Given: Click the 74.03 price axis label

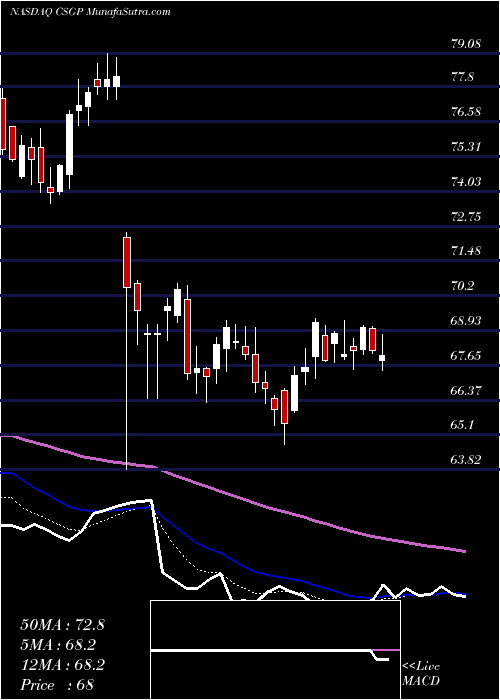Looking at the screenshot, I should tap(465, 182).
